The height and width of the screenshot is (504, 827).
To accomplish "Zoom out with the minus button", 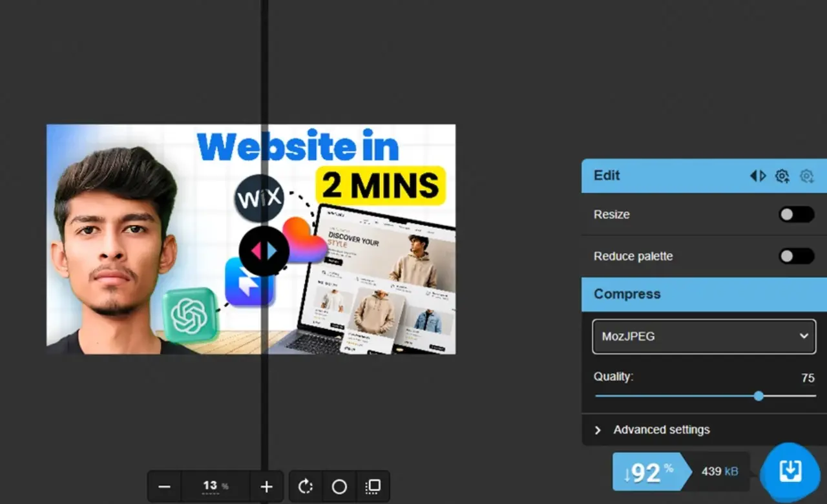I will [165, 487].
